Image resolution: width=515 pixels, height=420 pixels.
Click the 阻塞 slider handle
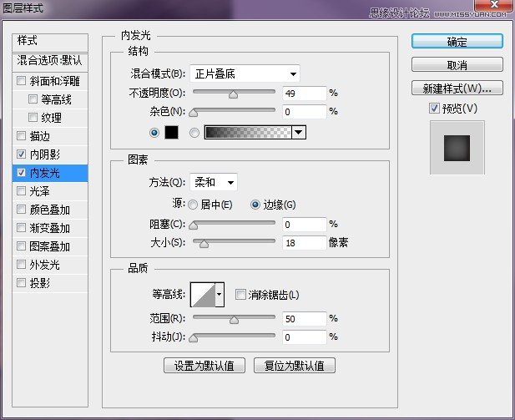pos(194,225)
